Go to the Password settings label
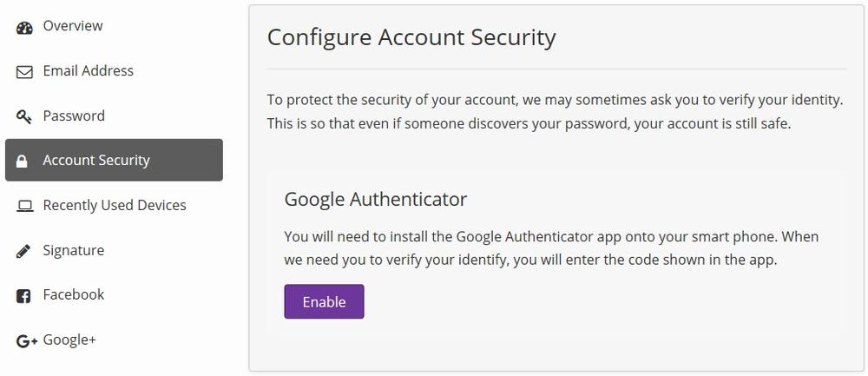Screen dimensions: 868x376 (74, 115)
